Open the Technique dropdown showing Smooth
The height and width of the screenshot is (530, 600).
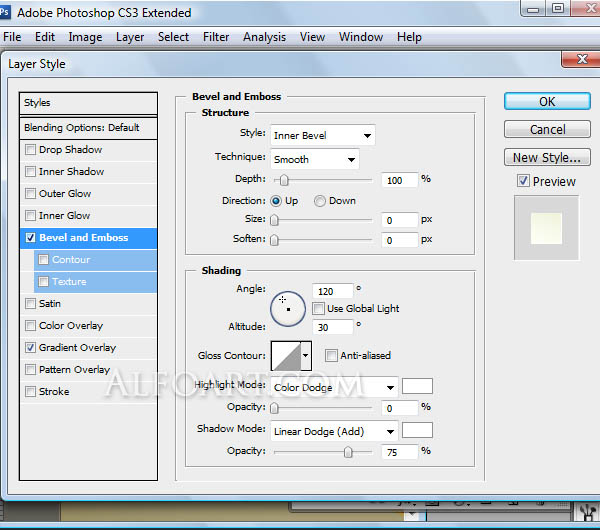pyautogui.click(x=315, y=159)
